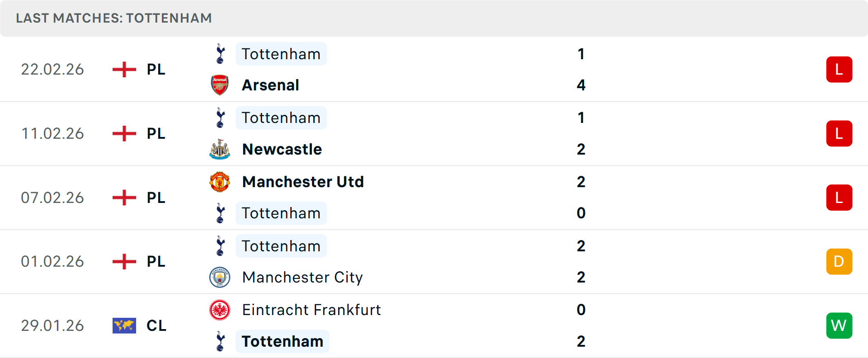Toggle the yellow D badge on the Manchester City draw
Viewport: 868px width, 358px height.
[839, 261]
